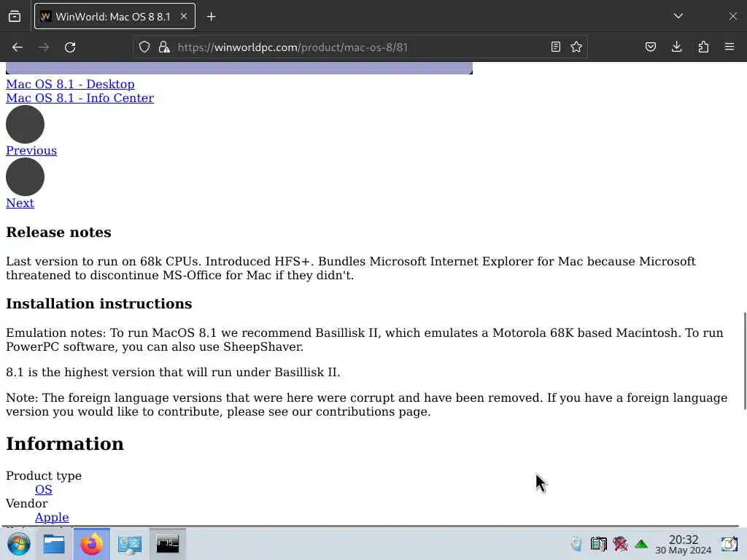Open the Mac OS 8.1 - Info Center link
The image size is (747, 560).
(80, 98)
